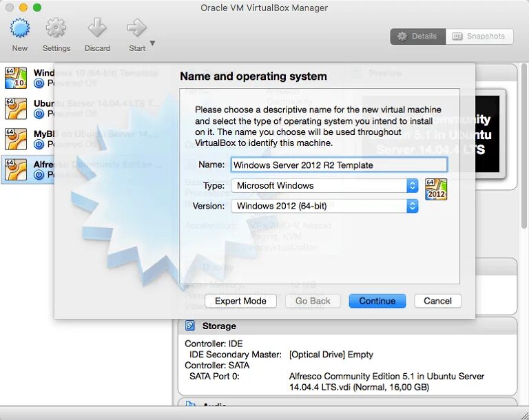Click the Controller: SATA text
Viewport: 529px width, 420px height.
(x=217, y=366)
